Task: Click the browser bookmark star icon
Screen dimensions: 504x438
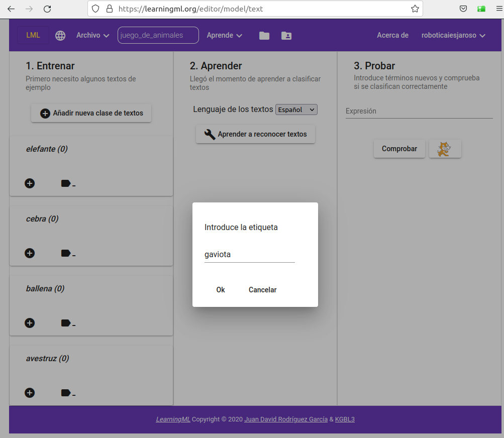Action: coord(415,9)
